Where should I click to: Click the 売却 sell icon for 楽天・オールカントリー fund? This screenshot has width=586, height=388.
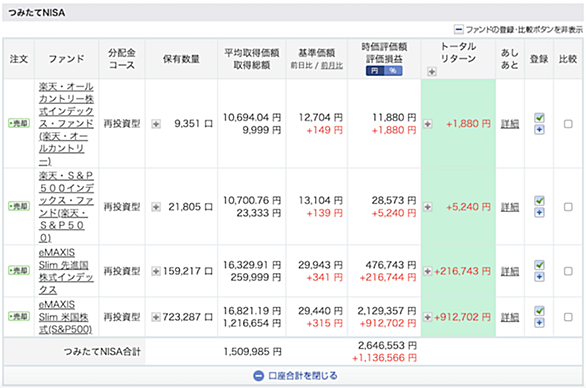[x=19, y=123]
